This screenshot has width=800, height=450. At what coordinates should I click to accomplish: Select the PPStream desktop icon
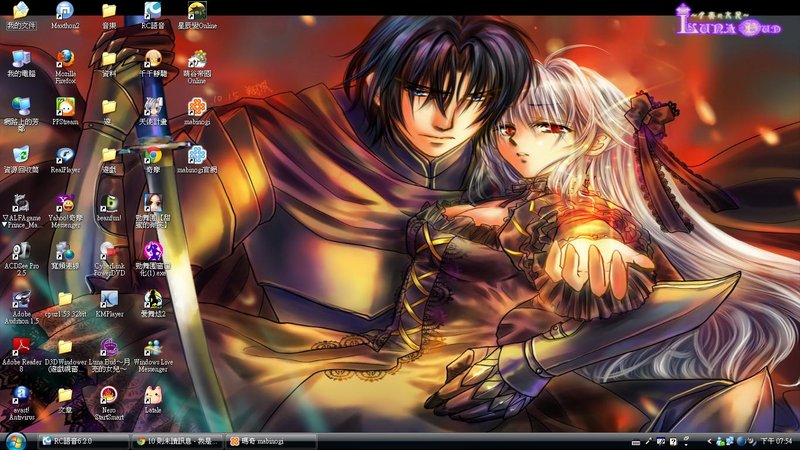pyautogui.click(x=65, y=107)
